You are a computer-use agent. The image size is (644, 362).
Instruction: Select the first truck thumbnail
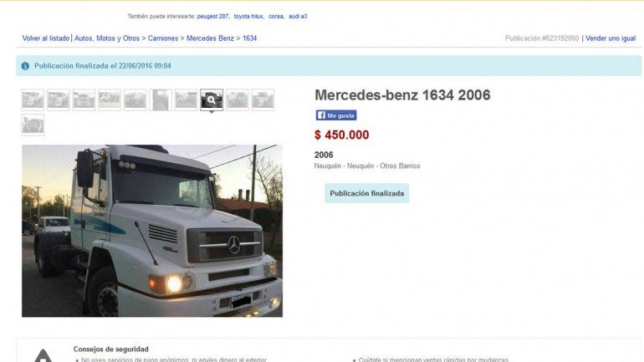click(x=33, y=99)
